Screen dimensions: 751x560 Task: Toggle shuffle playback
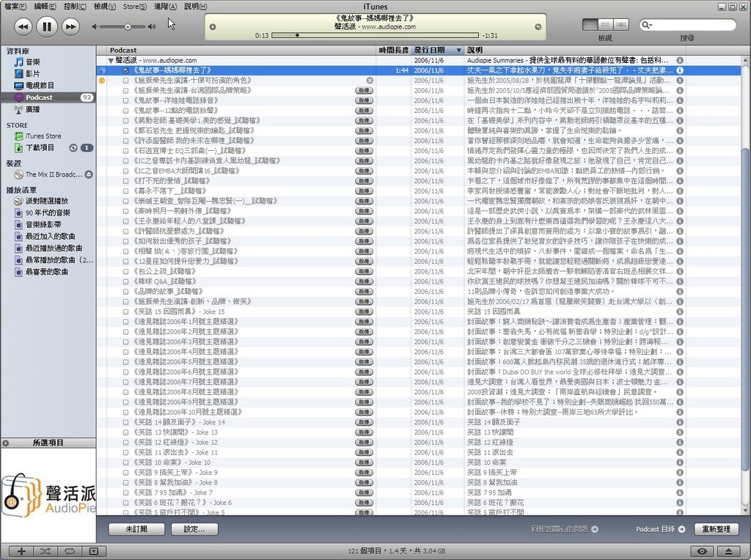tap(45, 551)
